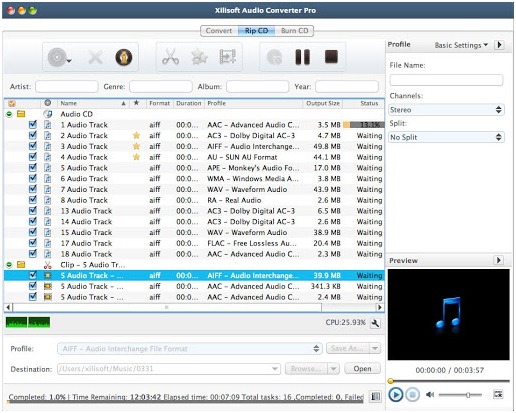Open the CPU settings wrench icon
Image resolution: width=516 pixels, height=413 pixels.
pyautogui.click(x=376, y=323)
